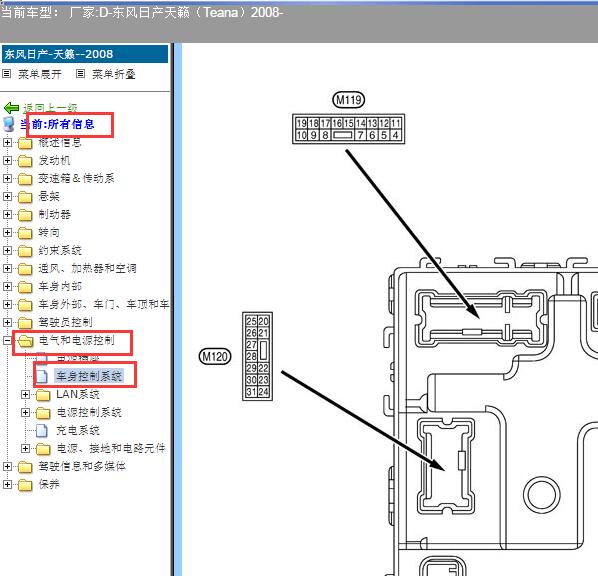Viewport: 598px width, 576px height.
Task: Click the folder icon for 保养
Action: point(25,485)
